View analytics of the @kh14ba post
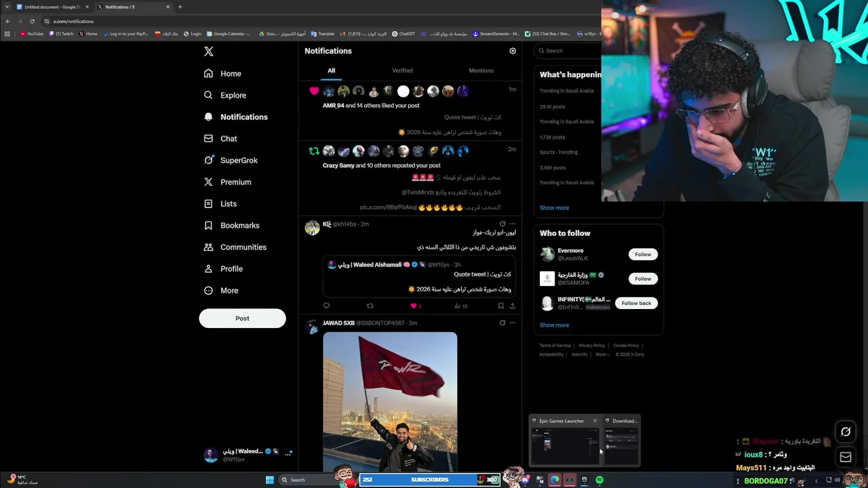Image resolution: width=868 pixels, height=488 pixels. pos(460,306)
